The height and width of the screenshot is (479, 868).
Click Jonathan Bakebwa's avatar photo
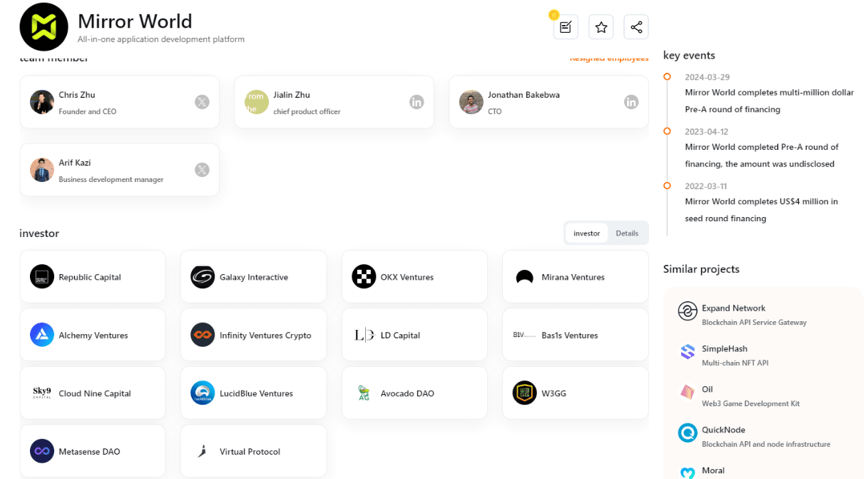[471, 102]
